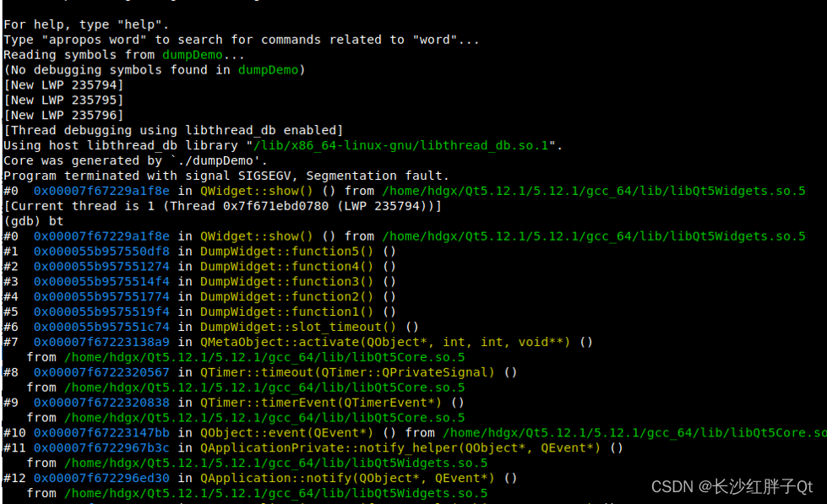
Task: Click address '0x000055b957551274' in frame #2
Action: (x=102, y=266)
